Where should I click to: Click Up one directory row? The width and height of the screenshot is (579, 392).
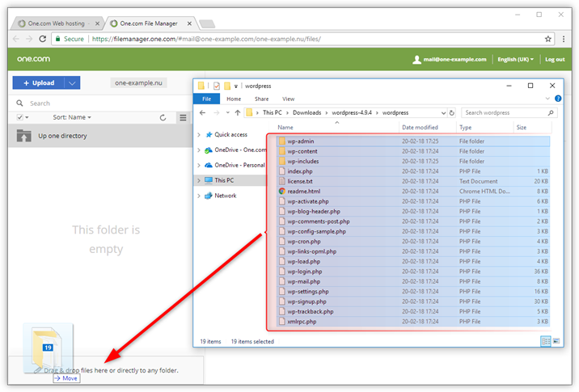click(100, 136)
